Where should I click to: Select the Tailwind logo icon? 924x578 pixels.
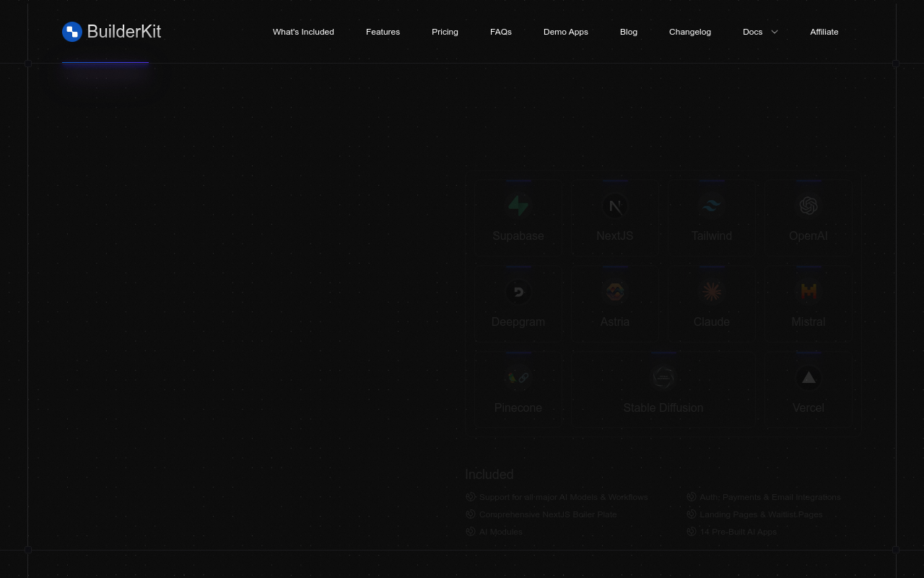click(x=712, y=206)
